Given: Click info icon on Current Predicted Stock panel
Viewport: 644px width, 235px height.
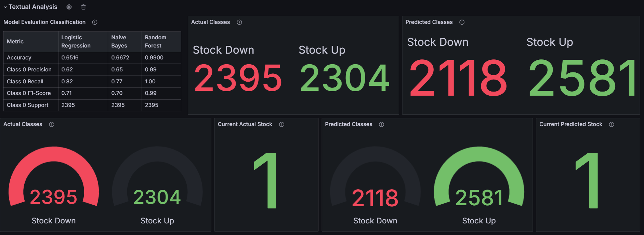Looking at the screenshot, I should point(612,124).
